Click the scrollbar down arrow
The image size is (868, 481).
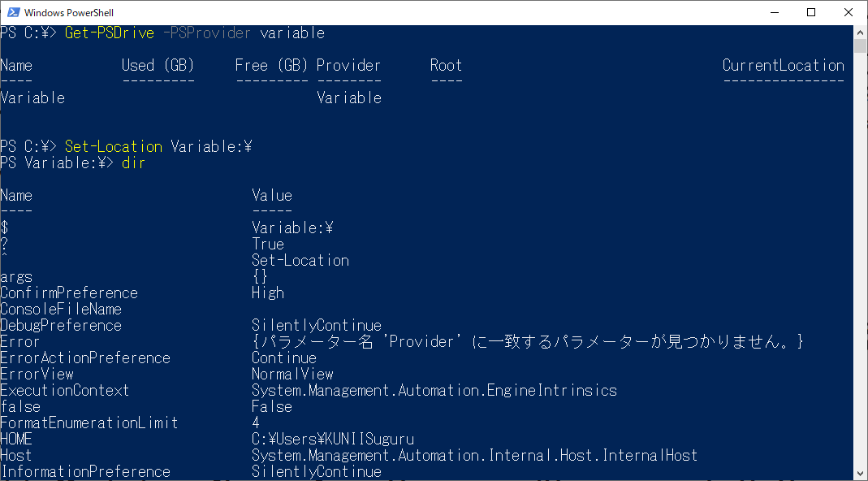pyautogui.click(x=859, y=472)
